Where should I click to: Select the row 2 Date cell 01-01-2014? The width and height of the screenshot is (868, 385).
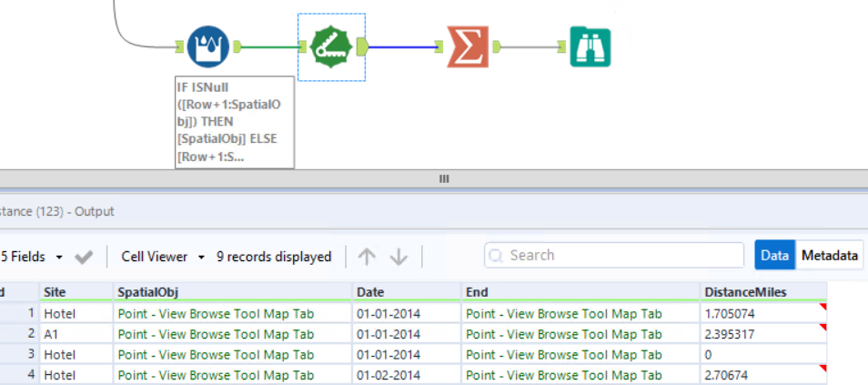click(x=407, y=335)
